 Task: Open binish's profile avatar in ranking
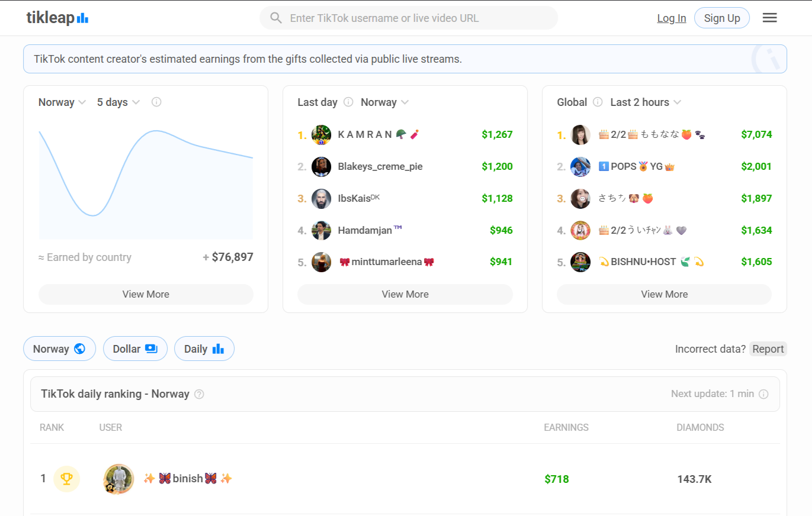point(118,479)
